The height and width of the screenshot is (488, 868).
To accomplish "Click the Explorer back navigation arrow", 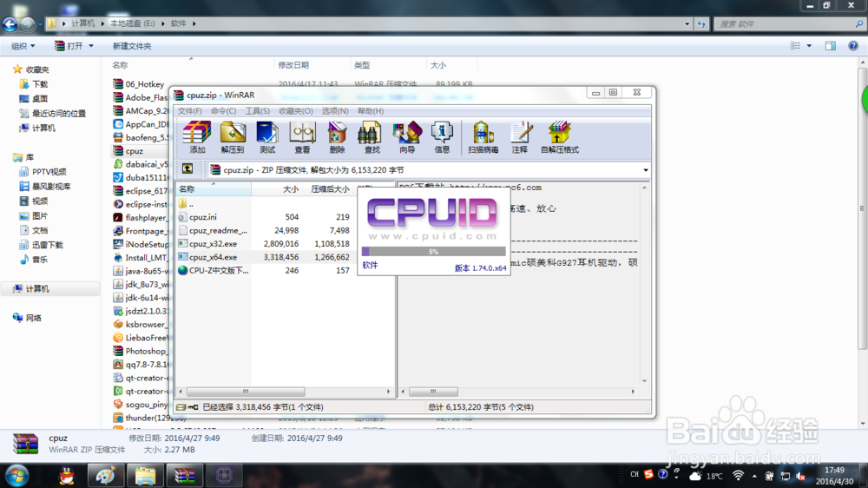I will [x=10, y=23].
